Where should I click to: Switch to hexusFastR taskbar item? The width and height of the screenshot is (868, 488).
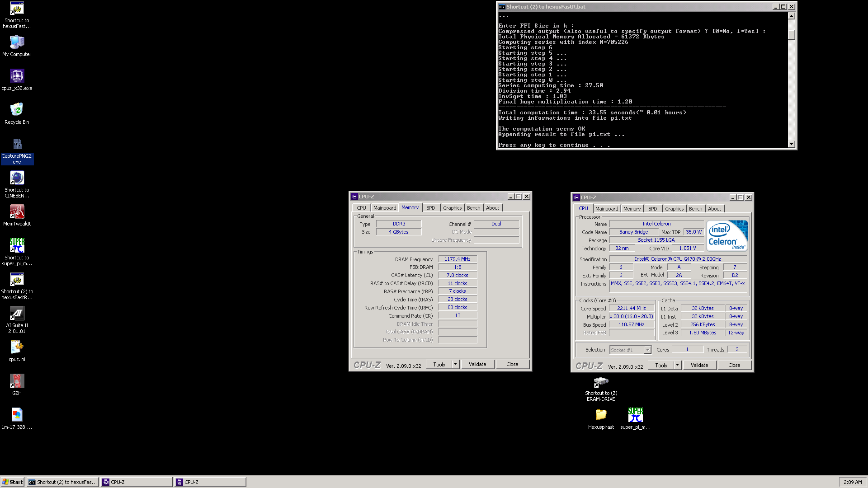63,482
